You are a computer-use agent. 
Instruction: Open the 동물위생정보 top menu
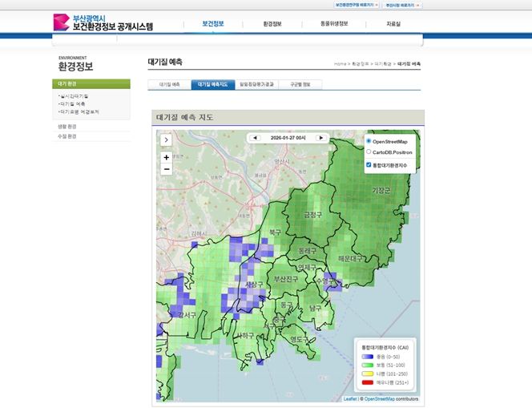tap(334, 24)
